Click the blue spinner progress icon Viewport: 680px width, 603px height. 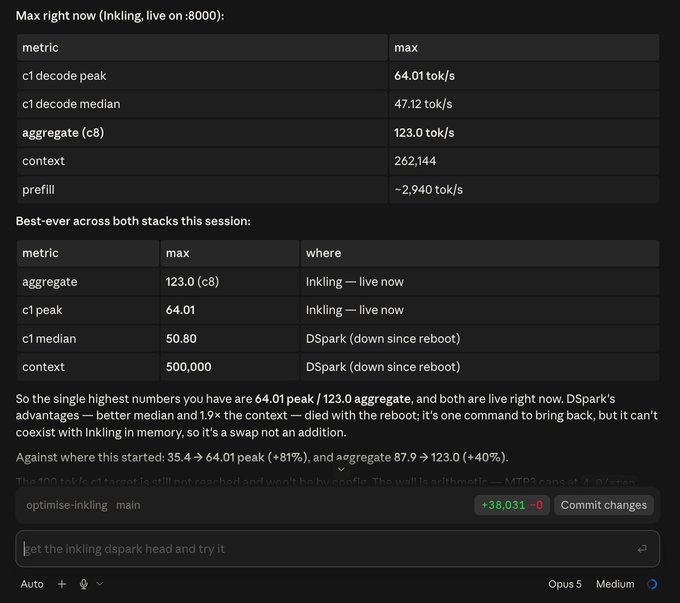652,584
